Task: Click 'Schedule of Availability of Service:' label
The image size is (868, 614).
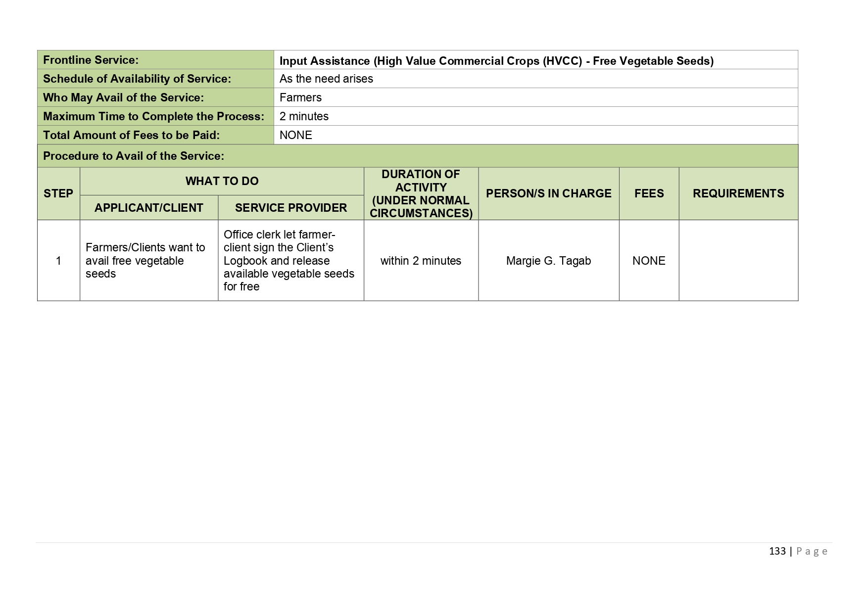Action: pyautogui.click(x=137, y=79)
